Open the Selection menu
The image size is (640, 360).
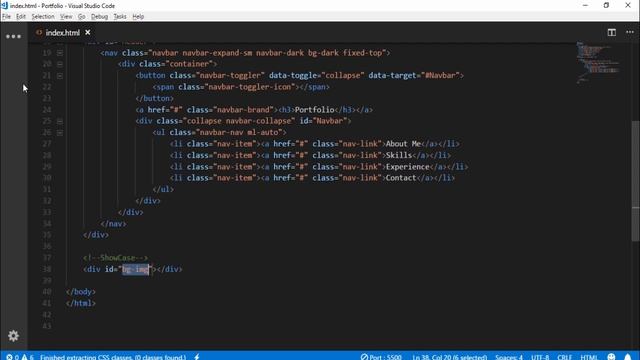[x=43, y=16]
